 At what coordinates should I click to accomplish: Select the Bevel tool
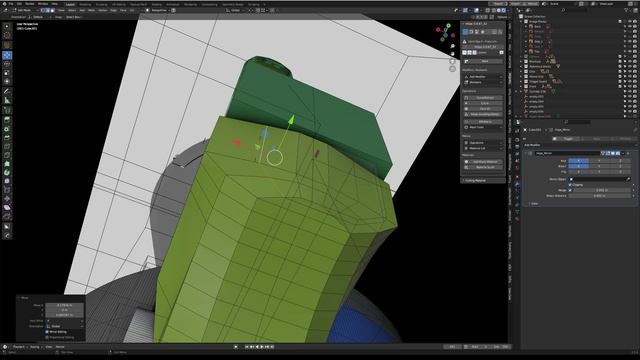7,138
